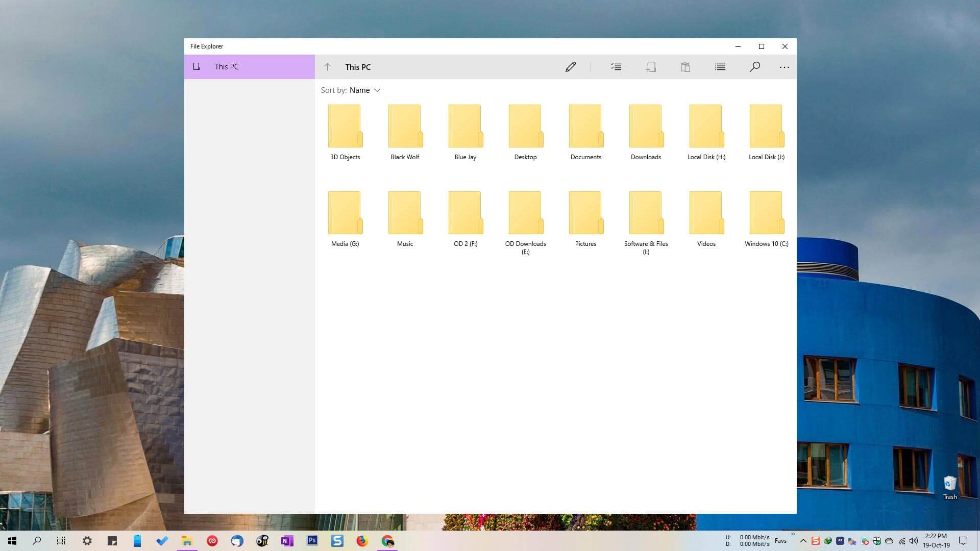Image resolution: width=980 pixels, height=551 pixels.
Task: Click the up-arrow to go to parent folder
Action: (327, 67)
